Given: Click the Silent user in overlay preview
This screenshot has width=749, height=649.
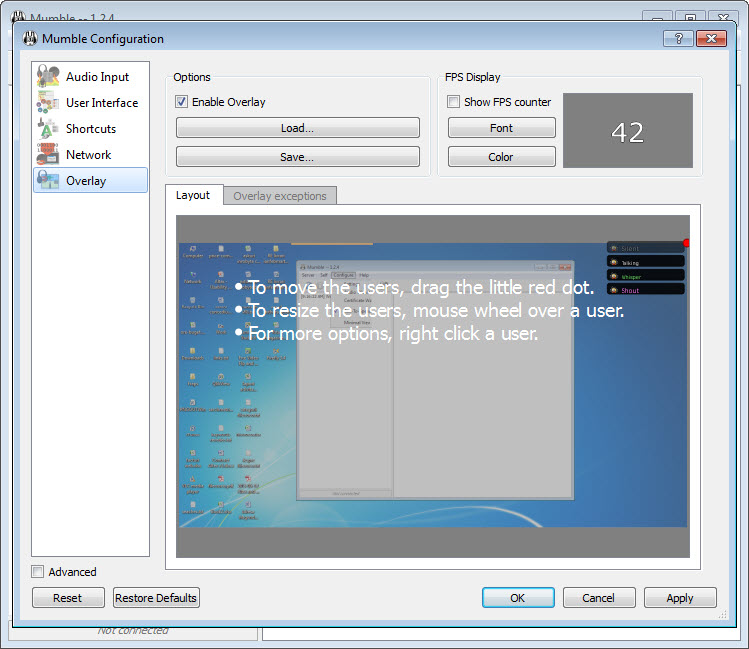Looking at the screenshot, I should click(646, 248).
